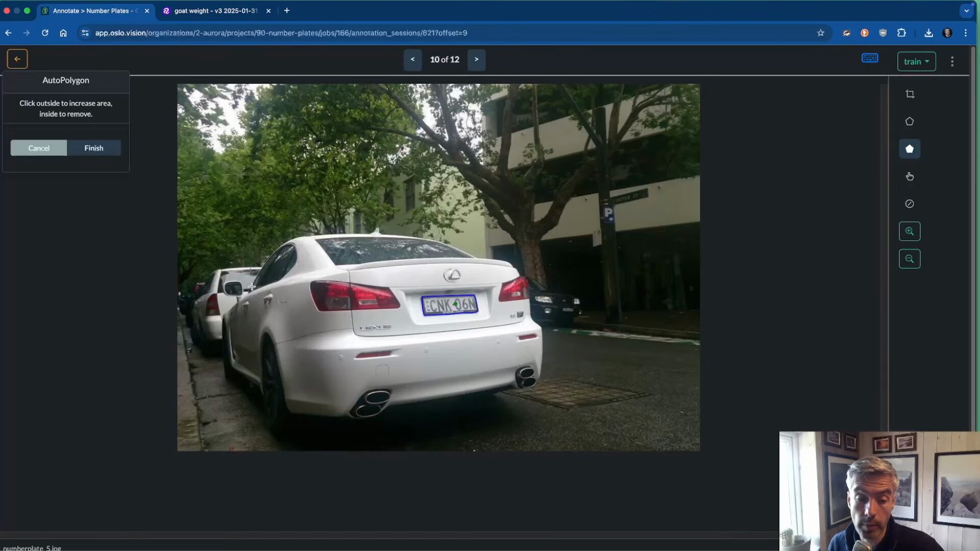
Task: Click the filled AutoPolygon tool icon
Action: tap(910, 149)
